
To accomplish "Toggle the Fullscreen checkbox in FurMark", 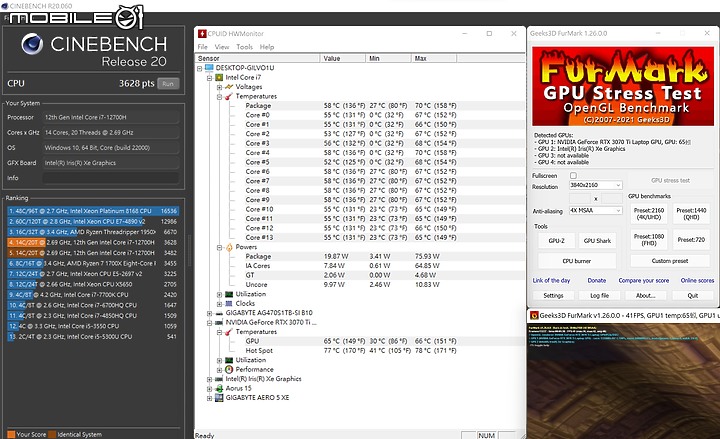I will click(x=573, y=175).
